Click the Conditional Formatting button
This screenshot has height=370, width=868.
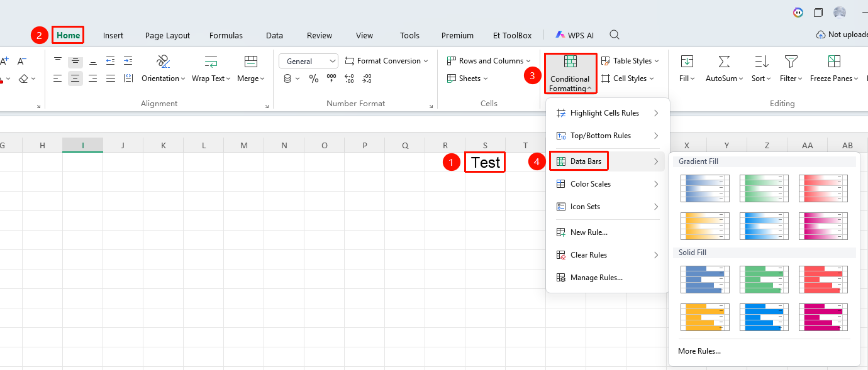pyautogui.click(x=570, y=73)
